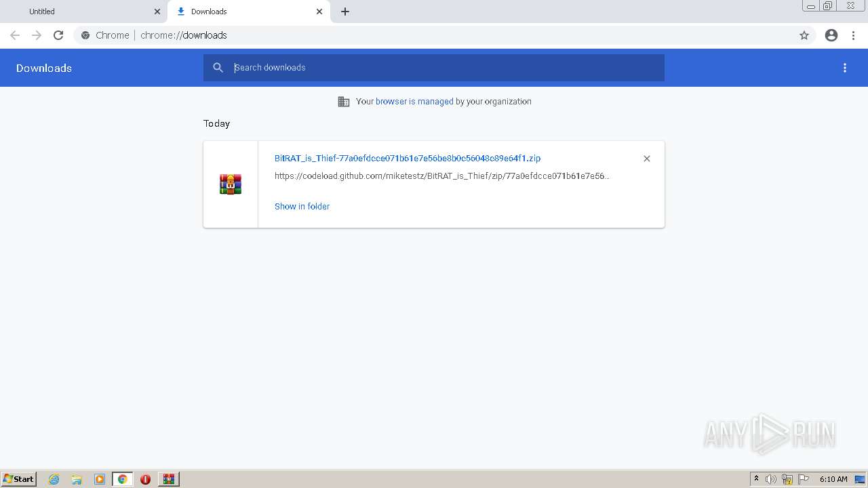
Task: Open Opera browser from the taskbar
Action: [x=145, y=479]
